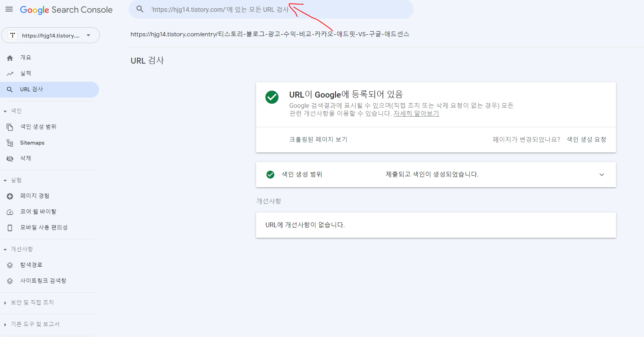Click the URL에 개선사항이 없습니다 card

pos(436,225)
